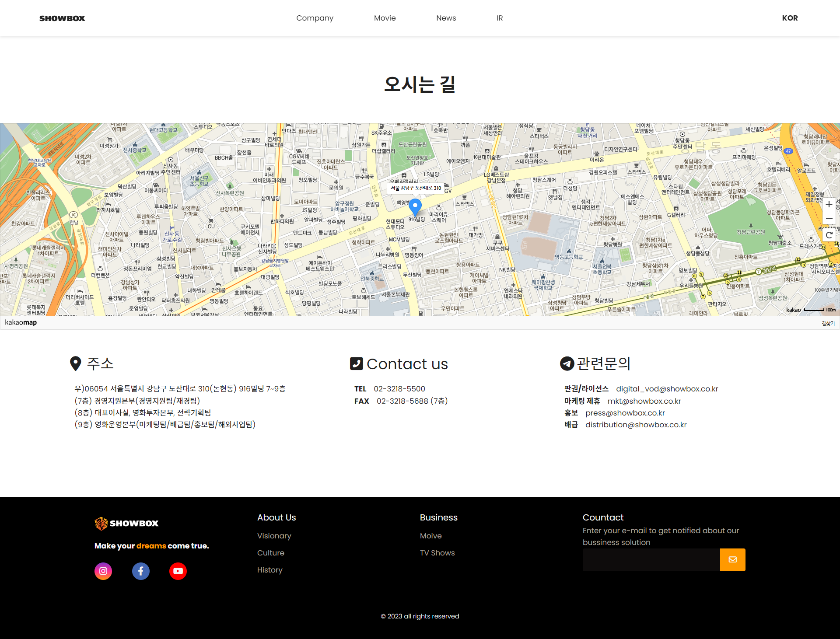The width and height of the screenshot is (840, 639).
Task: Open the Instagram icon in footer
Action: click(103, 571)
